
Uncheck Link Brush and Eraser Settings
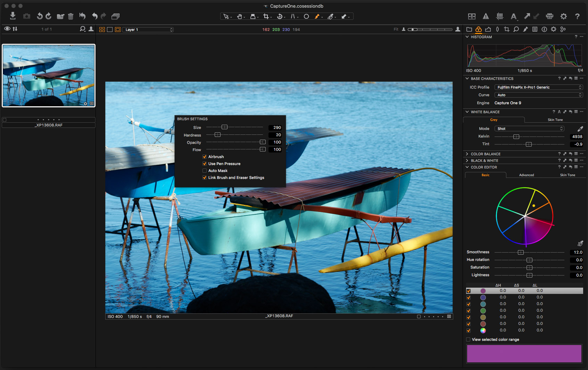click(x=205, y=178)
